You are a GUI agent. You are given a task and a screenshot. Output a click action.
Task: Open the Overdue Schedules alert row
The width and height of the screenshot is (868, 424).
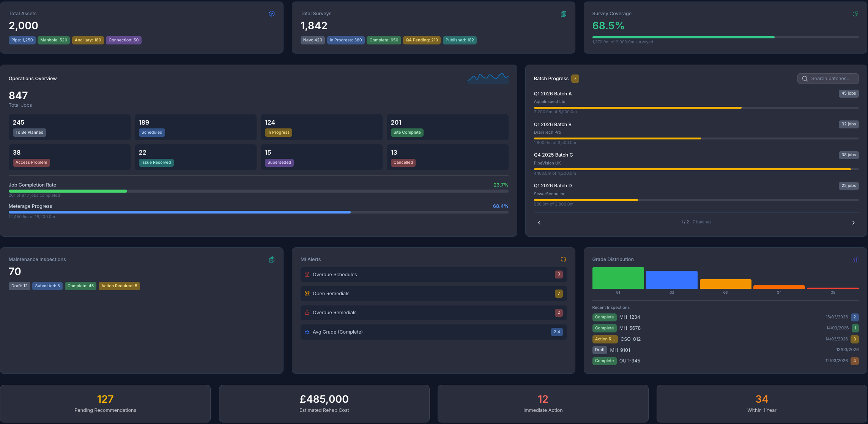[x=433, y=274]
